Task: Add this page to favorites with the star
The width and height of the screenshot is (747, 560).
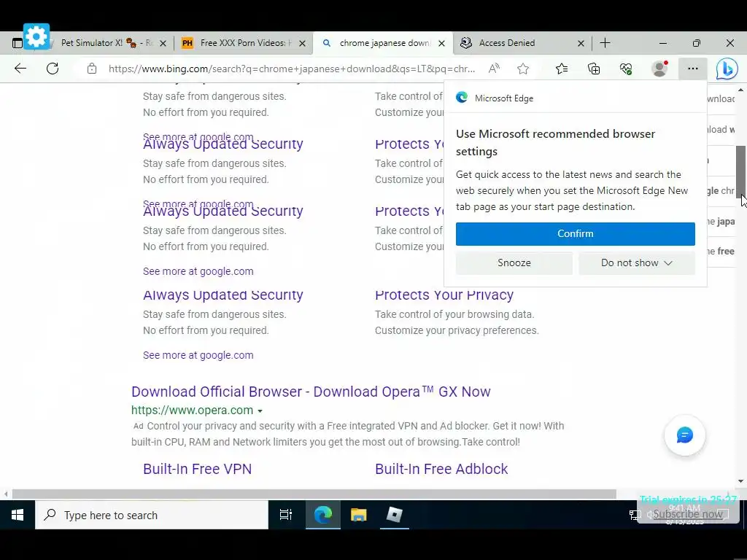Action: pyautogui.click(x=523, y=69)
